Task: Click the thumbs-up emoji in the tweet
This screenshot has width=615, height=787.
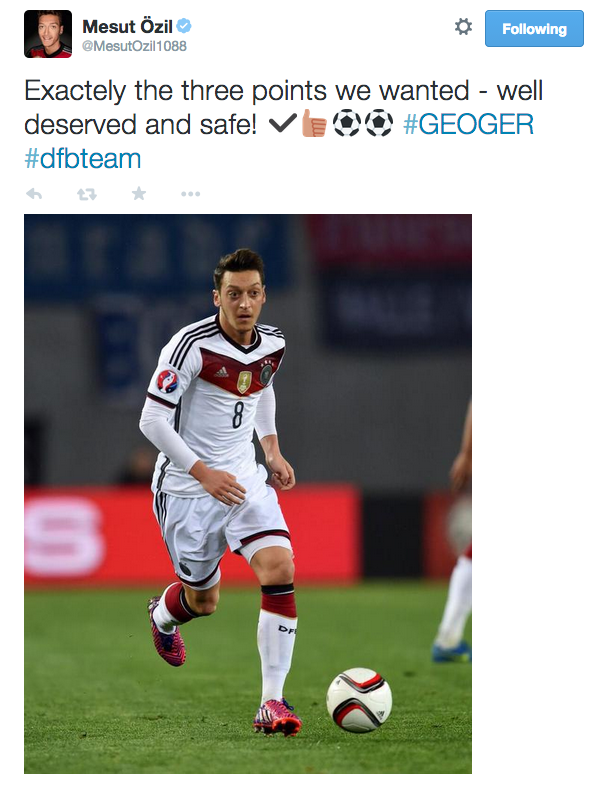Action: pos(315,123)
